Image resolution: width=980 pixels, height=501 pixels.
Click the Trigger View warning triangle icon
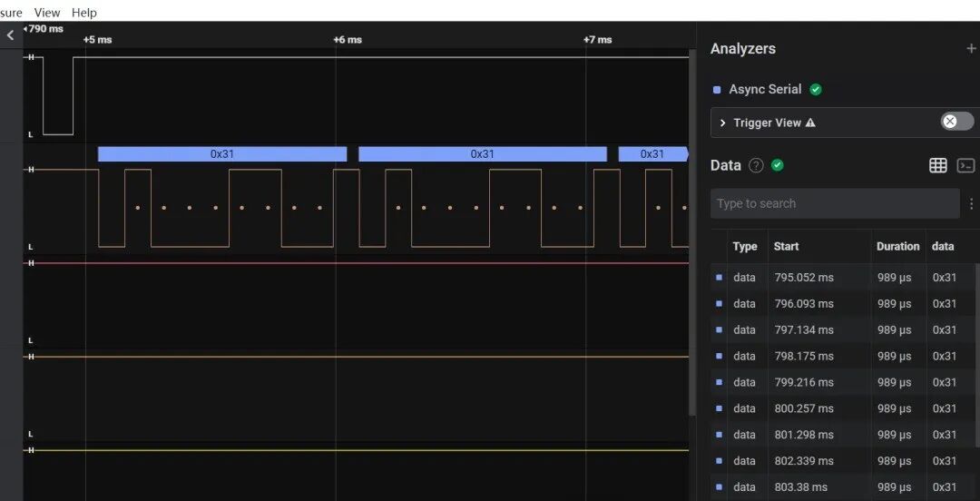[x=810, y=123]
